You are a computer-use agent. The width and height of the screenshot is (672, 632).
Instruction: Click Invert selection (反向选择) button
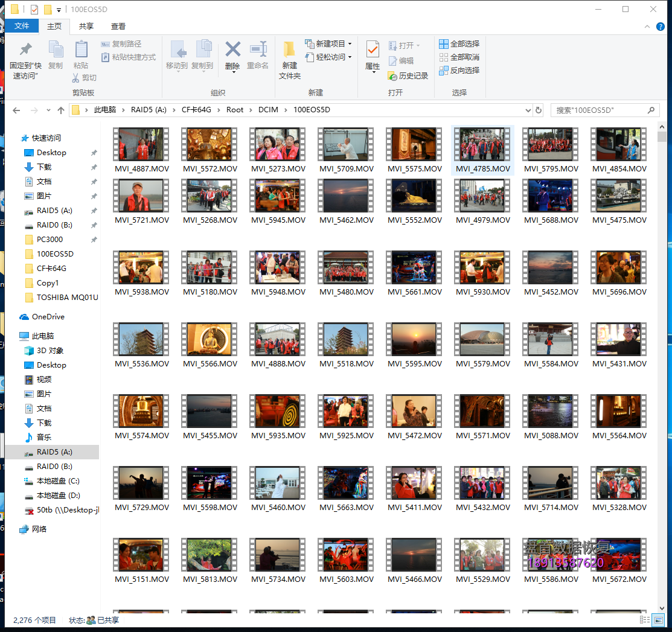(x=459, y=71)
